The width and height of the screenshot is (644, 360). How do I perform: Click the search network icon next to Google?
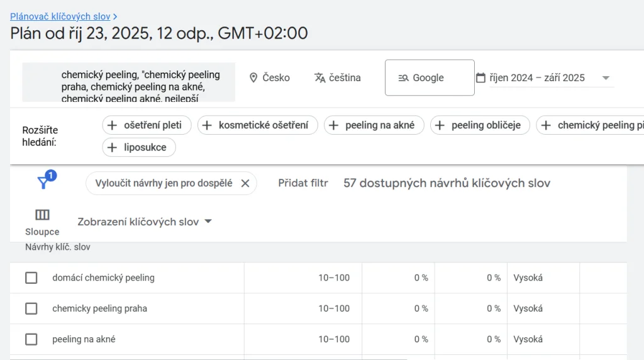(403, 77)
